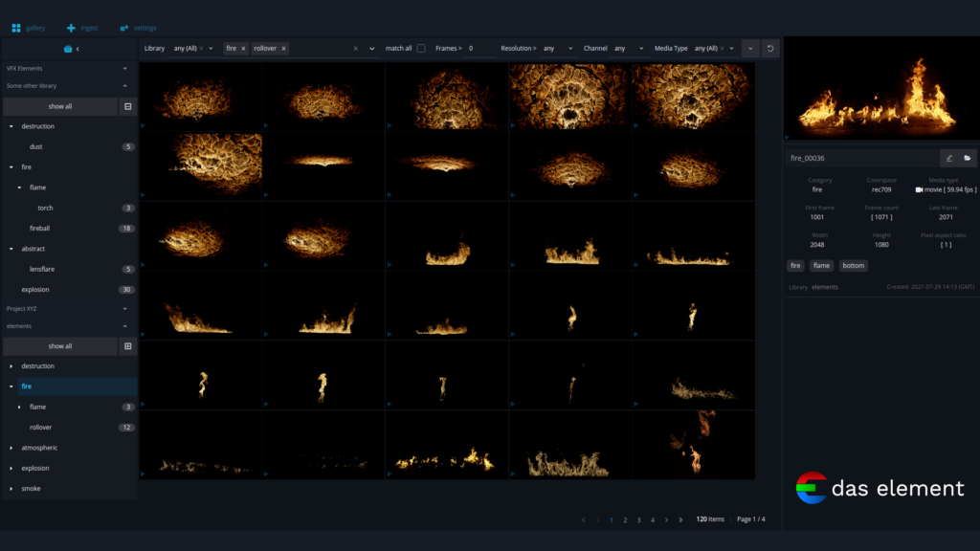Click the settings gears icon
This screenshot has width=980, height=551.
pos(123,28)
